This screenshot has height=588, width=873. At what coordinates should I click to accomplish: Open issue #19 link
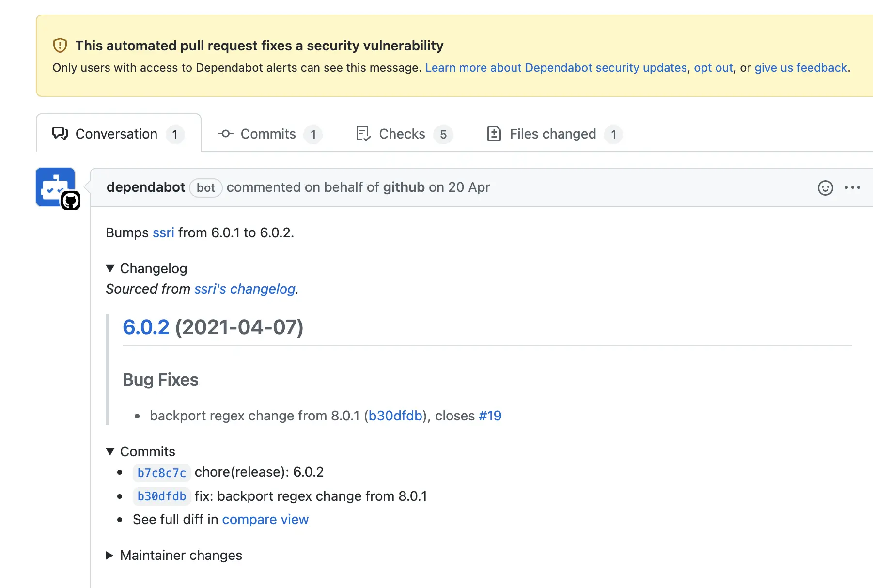tap(490, 416)
